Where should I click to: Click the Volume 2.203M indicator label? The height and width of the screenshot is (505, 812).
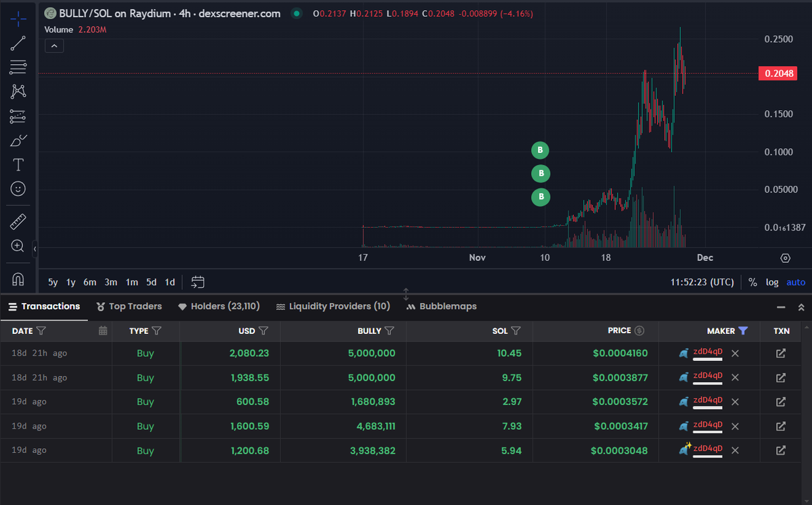[74, 30]
